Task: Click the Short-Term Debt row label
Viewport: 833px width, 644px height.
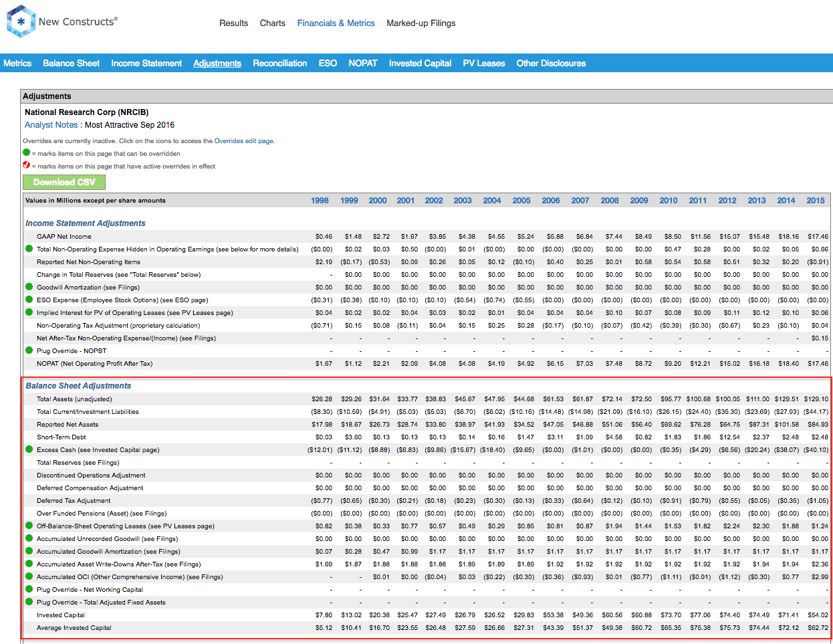Action: pyautogui.click(x=62, y=437)
